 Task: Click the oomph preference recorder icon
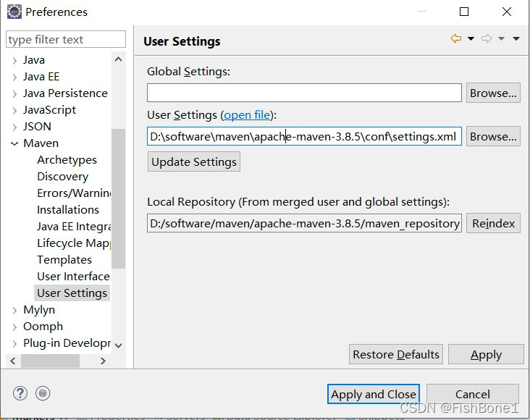43,393
